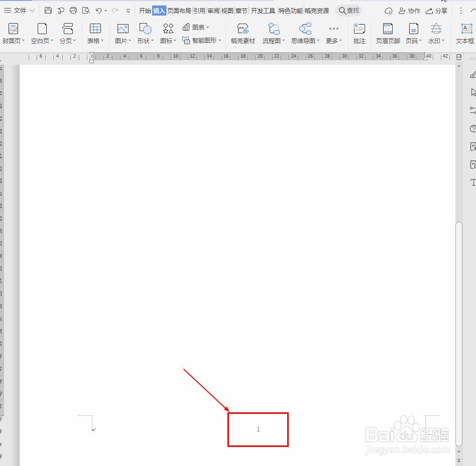Viewport: 476px width, 466px height.
Task: Click scroll up arrow of vertical scrollbar
Action: (459, 66)
